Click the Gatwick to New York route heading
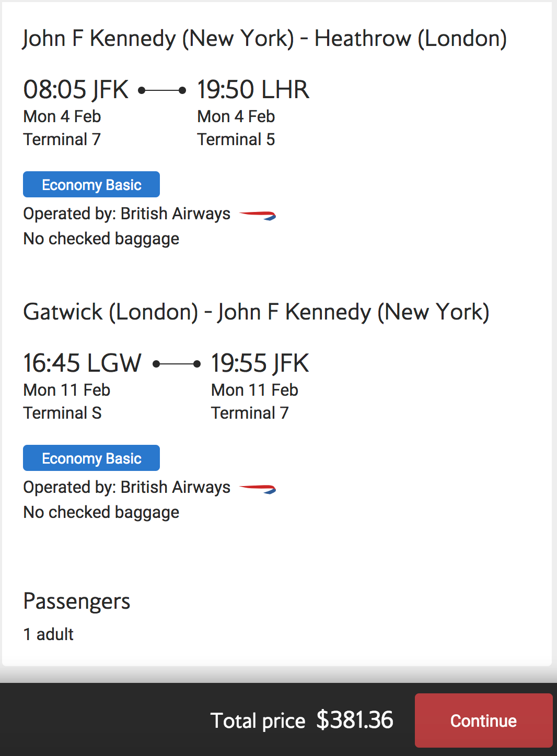 [x=256, y=312]
